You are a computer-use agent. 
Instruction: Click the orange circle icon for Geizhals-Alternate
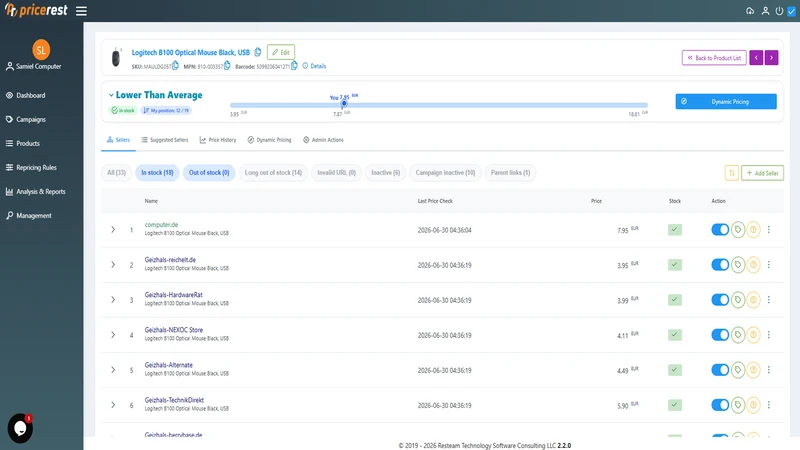[x=753, y=370]
